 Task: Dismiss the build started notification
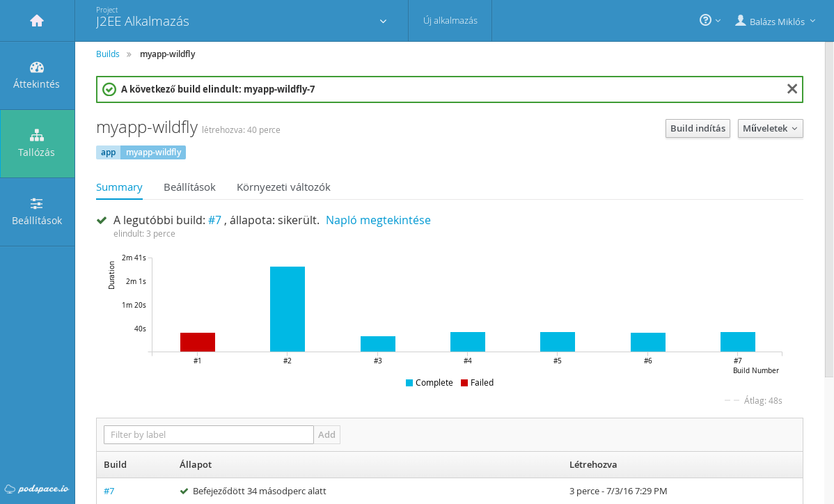point(792,89)
